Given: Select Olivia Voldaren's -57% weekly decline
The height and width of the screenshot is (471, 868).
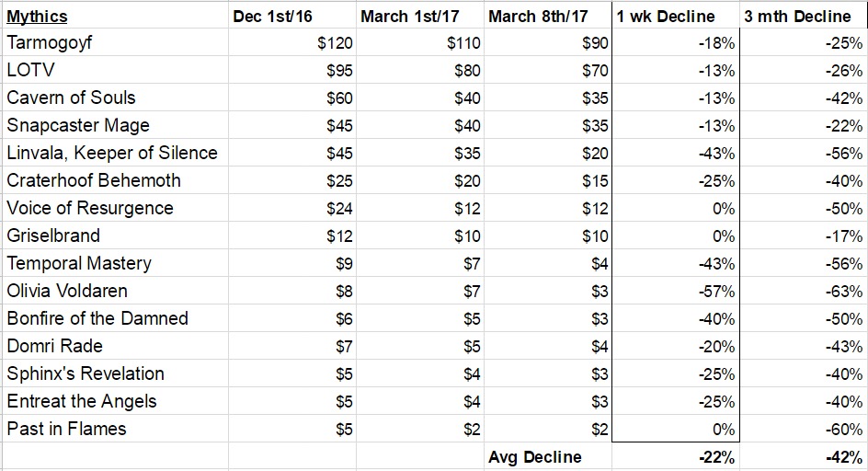Looking at the screenshot, I should pyautogui.click(x=675, y=291).
